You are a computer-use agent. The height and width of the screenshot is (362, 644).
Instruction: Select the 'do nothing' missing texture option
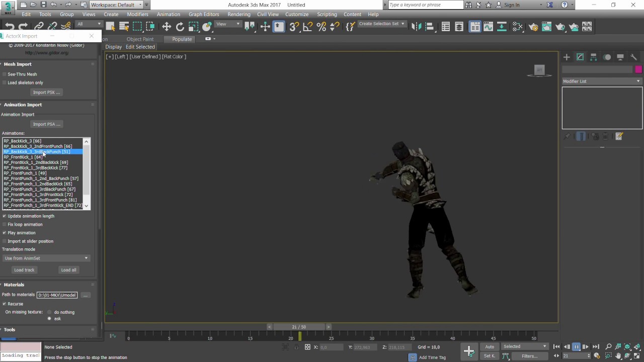[x=49, y=312]
